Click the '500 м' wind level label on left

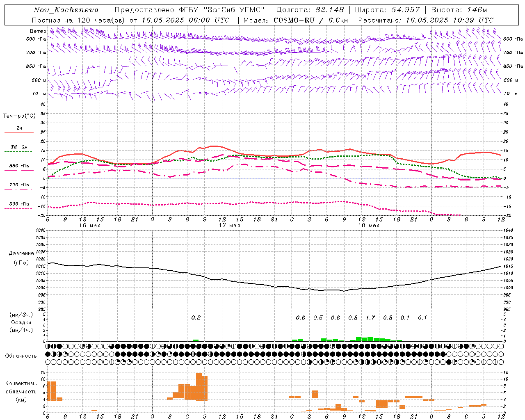point(39,80)
